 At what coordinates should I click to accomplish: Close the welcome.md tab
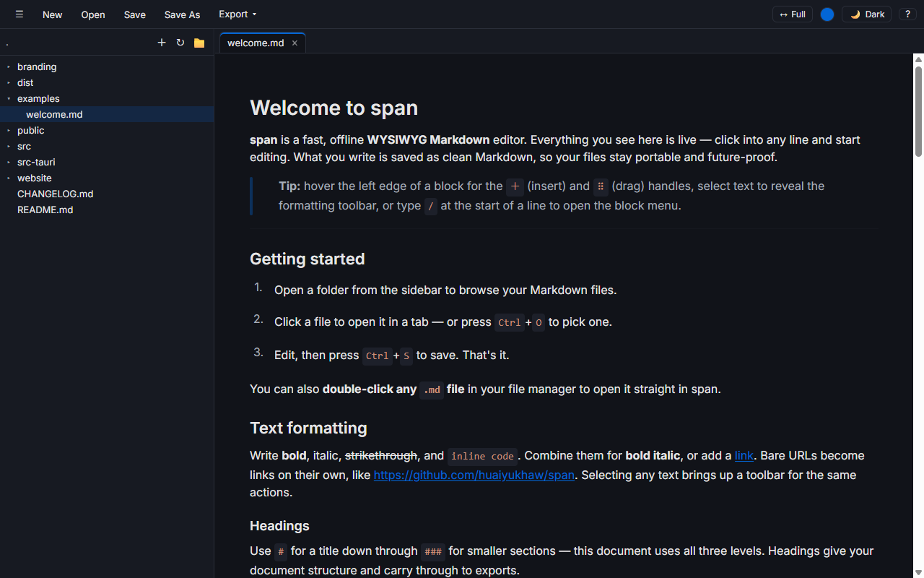pos(295,43)
